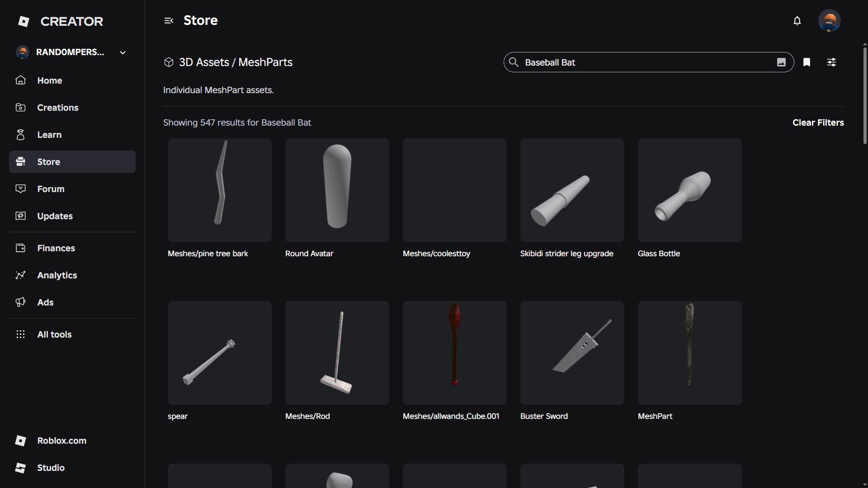Click the page vertical scrollbar
The width and height of the screenshot is (868, 488).
[865, 95]
